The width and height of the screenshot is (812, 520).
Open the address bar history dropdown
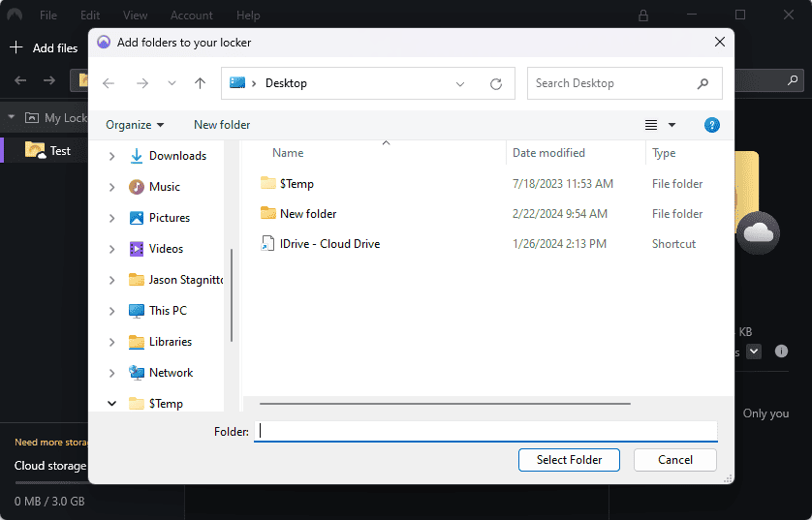(x=460, y=84)
